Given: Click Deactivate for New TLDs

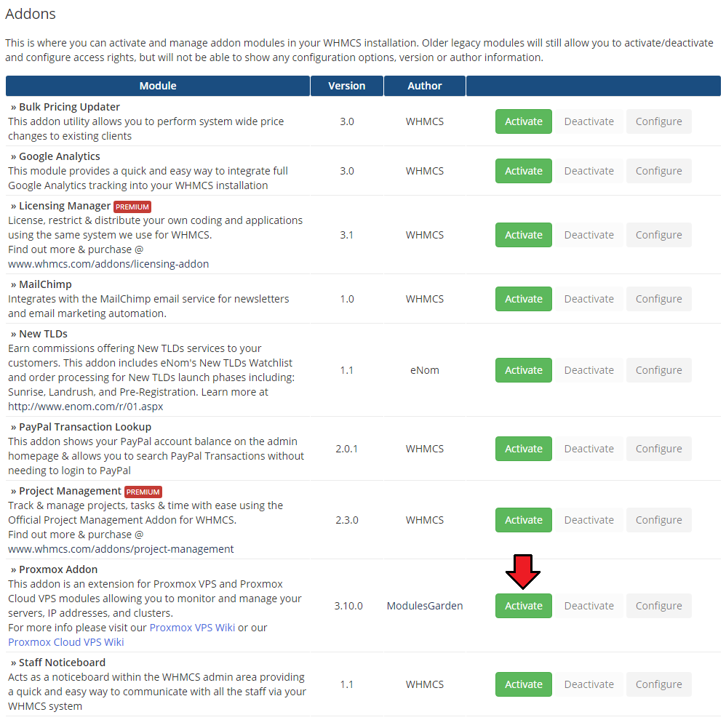Looking at the screenshot, I should [x=589, y=370].
